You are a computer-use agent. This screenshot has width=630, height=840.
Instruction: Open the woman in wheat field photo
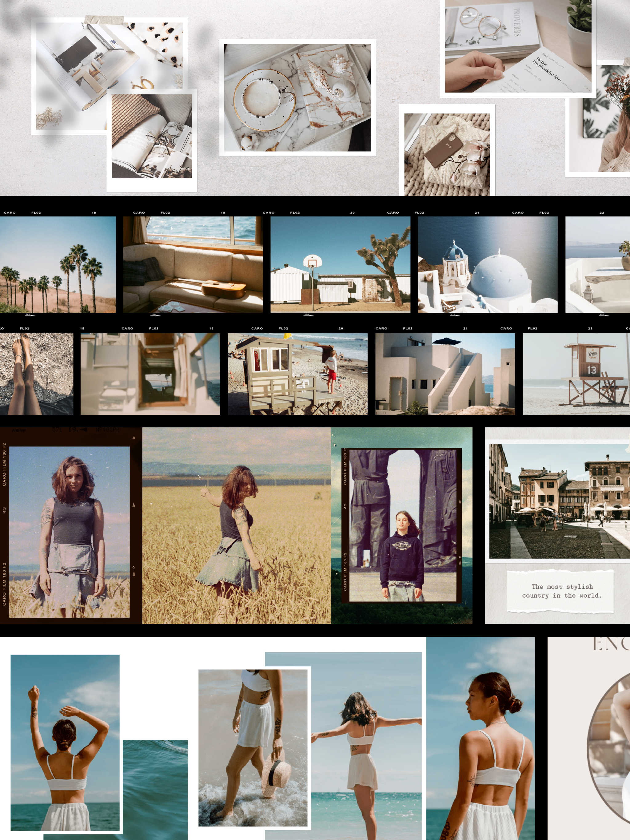pos(236,526)
